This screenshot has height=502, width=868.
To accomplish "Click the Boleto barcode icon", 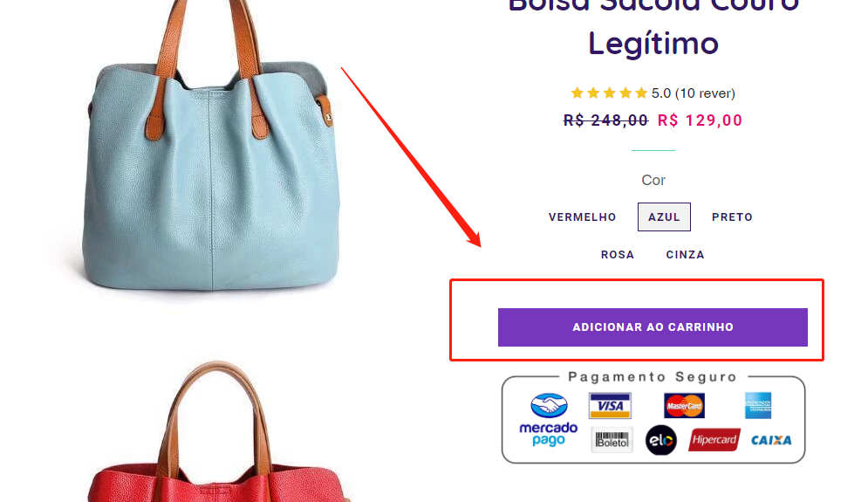I will (612, 440).
